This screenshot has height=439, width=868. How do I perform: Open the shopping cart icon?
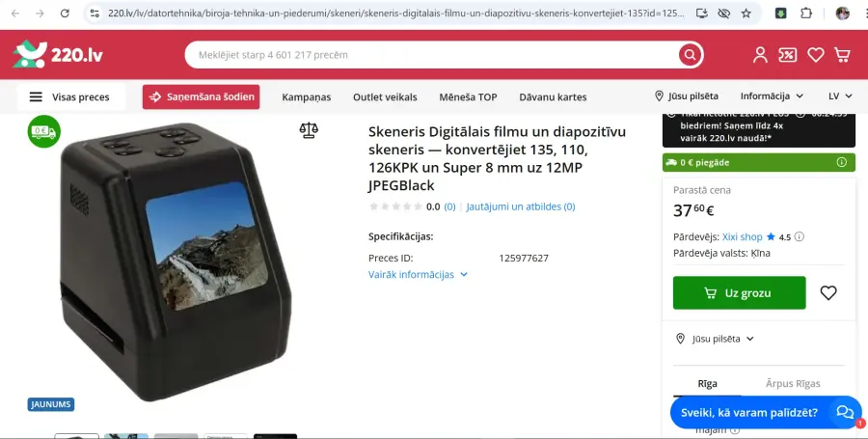[x=842, y=55]
